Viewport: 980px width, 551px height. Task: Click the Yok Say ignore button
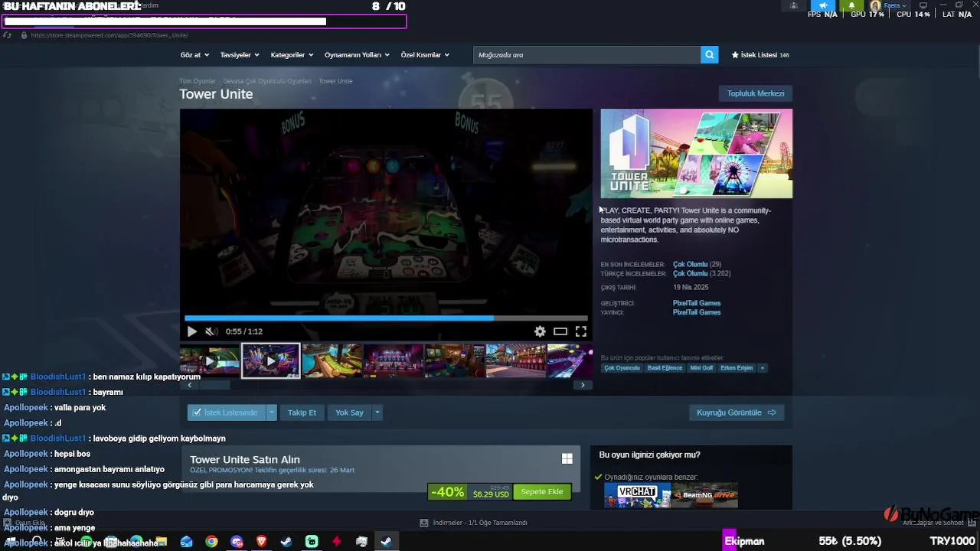(x=349, y=412)
